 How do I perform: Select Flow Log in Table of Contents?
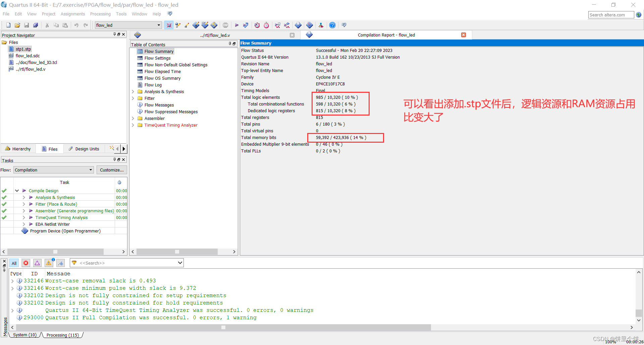(x=153, y=85)
